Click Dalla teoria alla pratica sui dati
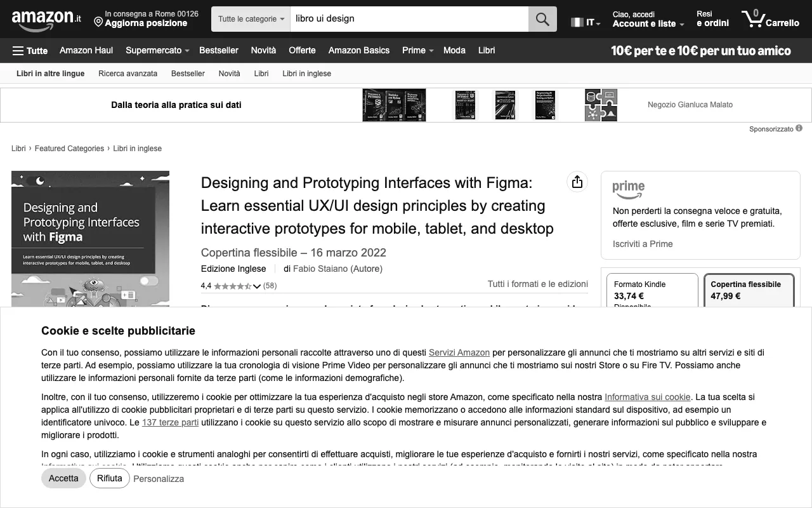The height and width of the screenshot is (508, 812). [x=176, y=105]
